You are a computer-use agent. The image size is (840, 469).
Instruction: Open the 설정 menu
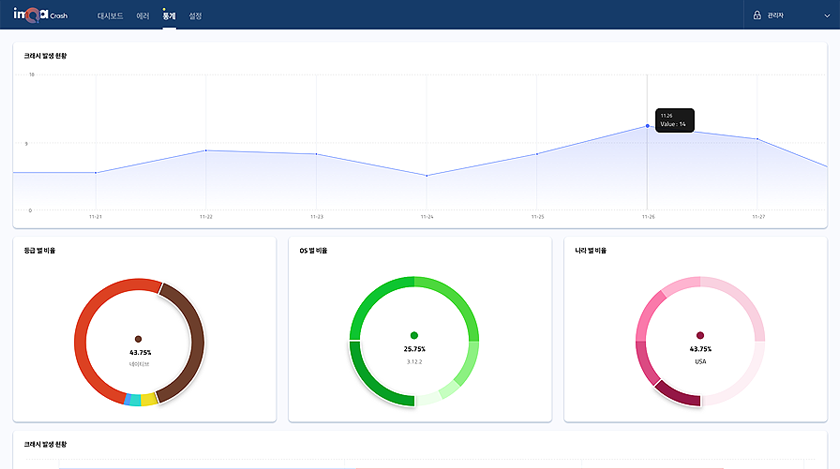(195, 16)
